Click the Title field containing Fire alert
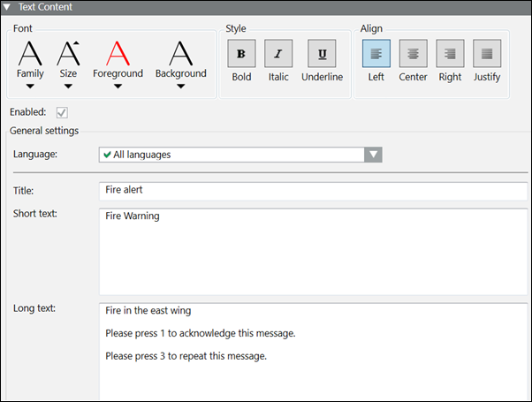 [x=314, y=190]
